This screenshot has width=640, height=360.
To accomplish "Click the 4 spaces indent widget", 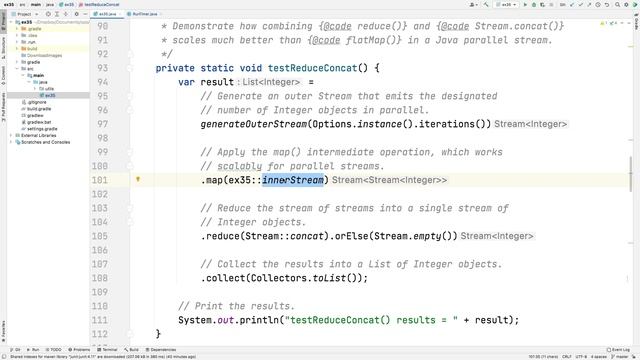I will (x=599, y=357).
